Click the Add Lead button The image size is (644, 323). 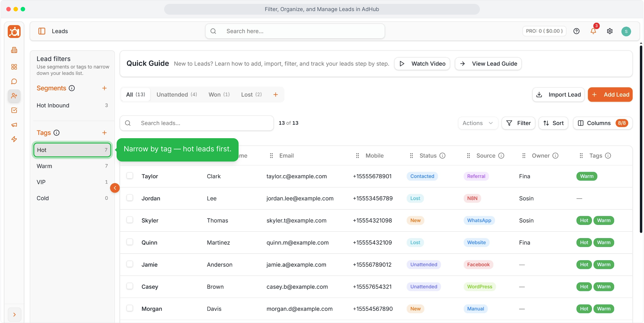click(610, 95)
